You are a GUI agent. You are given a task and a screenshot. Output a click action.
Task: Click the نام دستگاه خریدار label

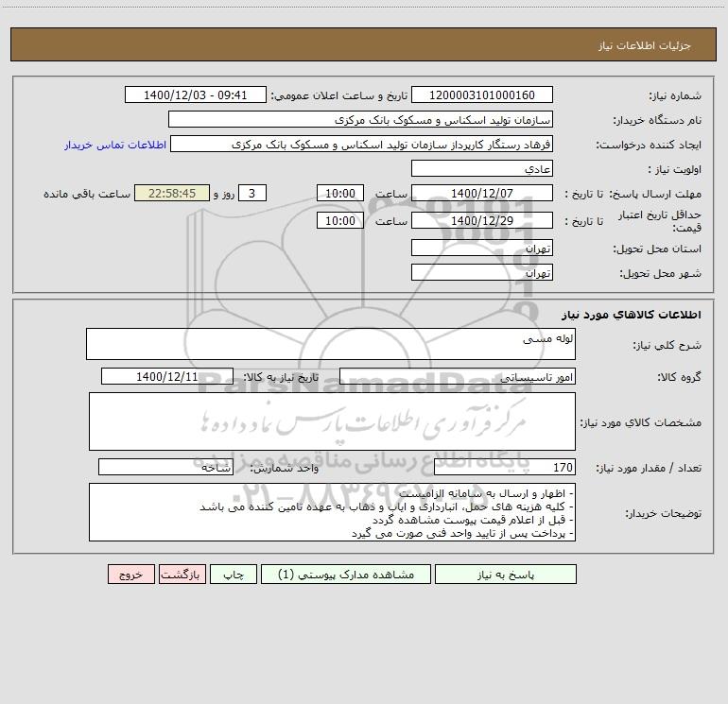tap(657, 120)
